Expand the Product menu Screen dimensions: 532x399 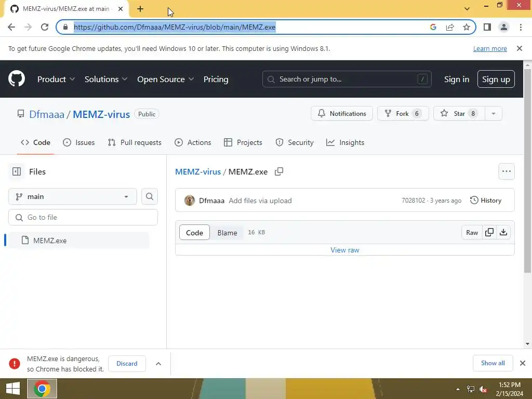click(x=56, y=79)
